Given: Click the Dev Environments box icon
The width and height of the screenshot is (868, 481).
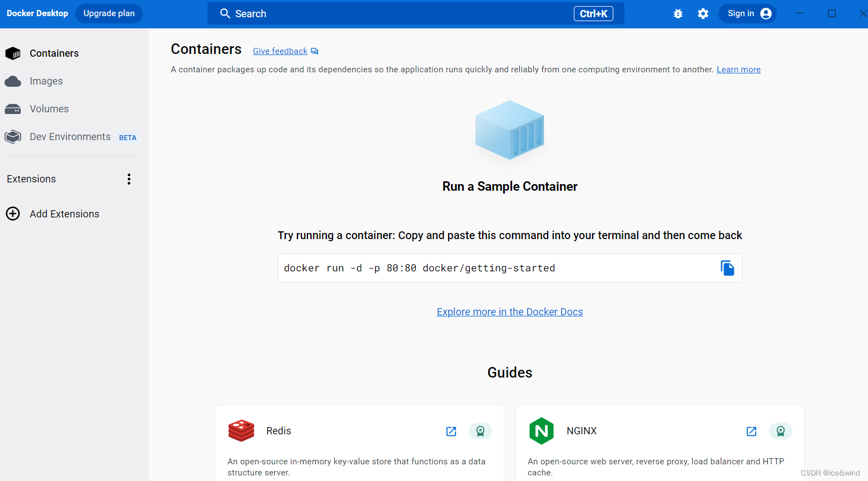Looking at the screenshot, I should tap(13, 137).
